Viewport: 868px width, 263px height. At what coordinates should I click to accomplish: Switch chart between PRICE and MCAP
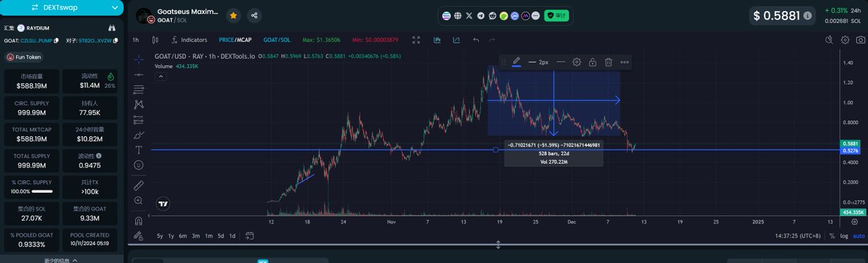(235, 40)
